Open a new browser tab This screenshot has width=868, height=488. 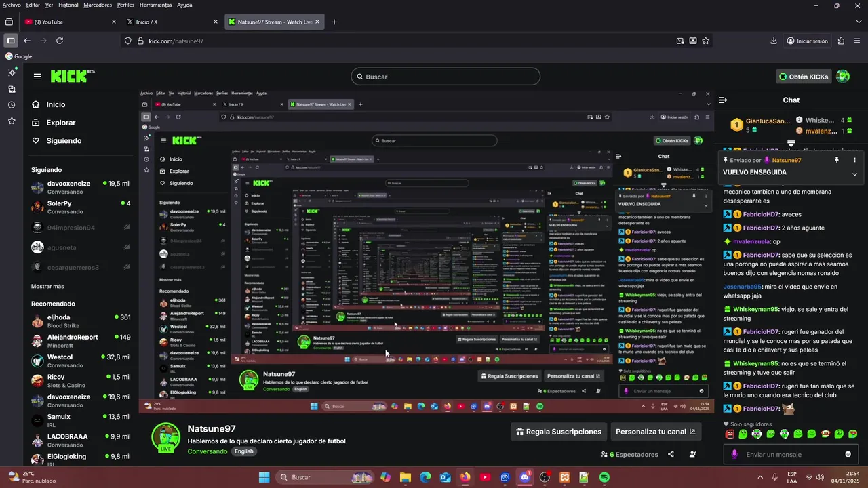point(334,22)
